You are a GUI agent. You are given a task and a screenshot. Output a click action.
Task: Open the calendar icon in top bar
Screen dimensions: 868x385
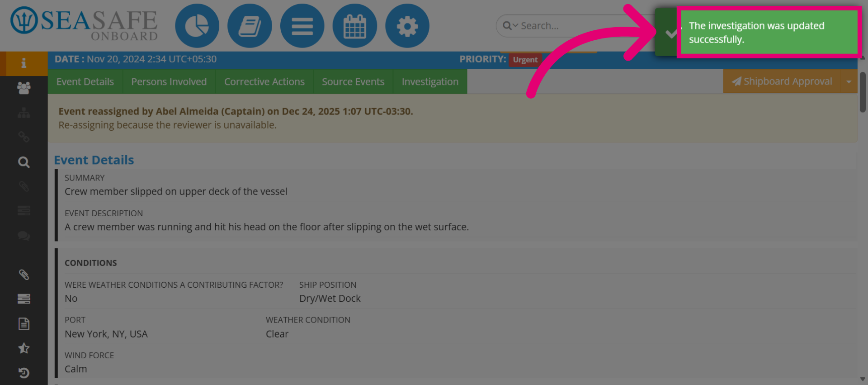point(354,26)
